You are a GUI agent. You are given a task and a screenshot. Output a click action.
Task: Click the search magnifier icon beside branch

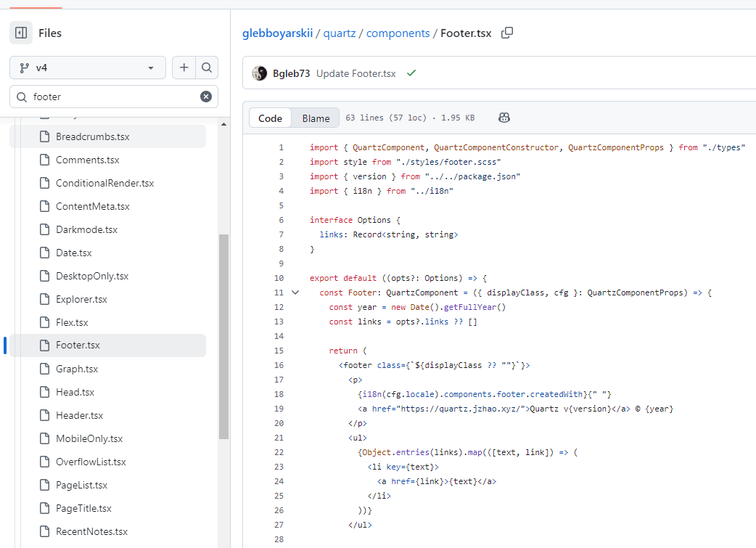pyautogui.click(x=207, y=68)
